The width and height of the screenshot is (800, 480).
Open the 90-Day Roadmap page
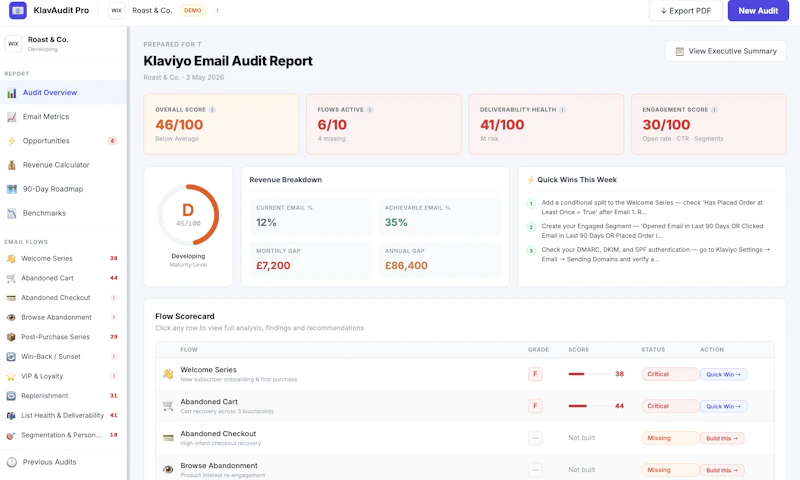click(x=63, y=189)
